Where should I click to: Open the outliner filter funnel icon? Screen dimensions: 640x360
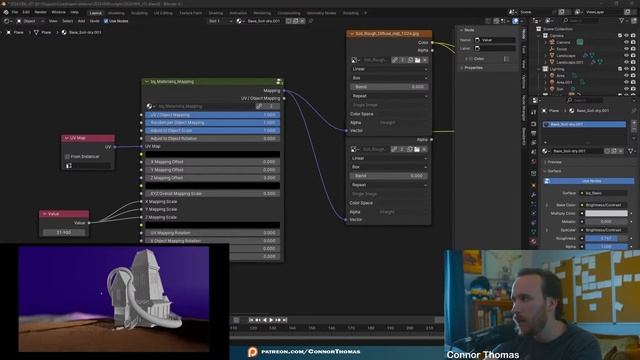point(622,20)
